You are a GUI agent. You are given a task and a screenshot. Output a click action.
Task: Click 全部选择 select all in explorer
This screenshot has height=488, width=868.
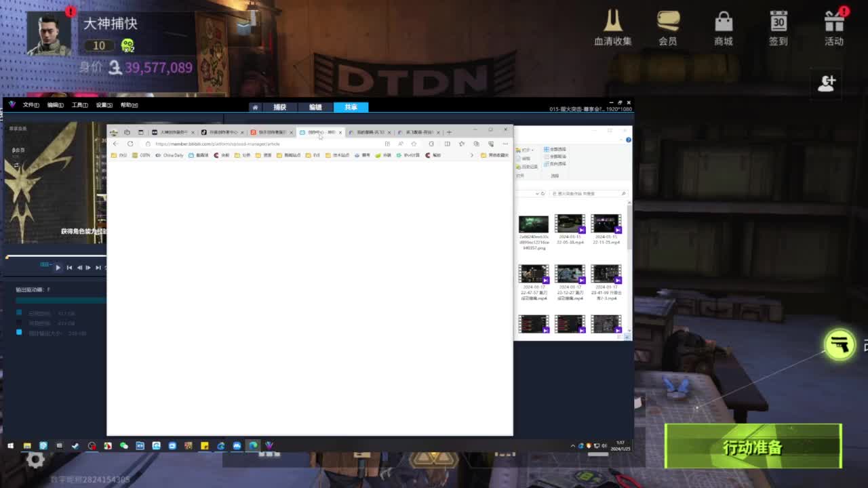[x=554, y=149]
